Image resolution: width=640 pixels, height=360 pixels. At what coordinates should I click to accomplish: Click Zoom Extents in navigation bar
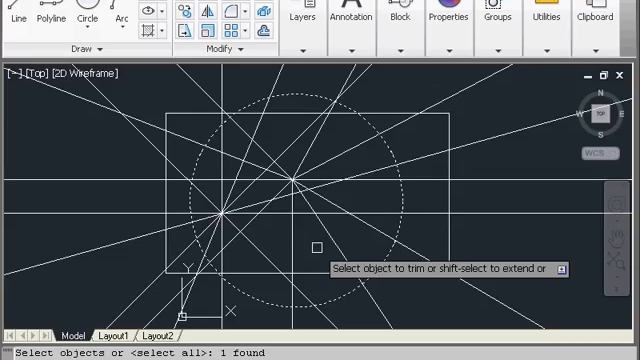[616, 260]
